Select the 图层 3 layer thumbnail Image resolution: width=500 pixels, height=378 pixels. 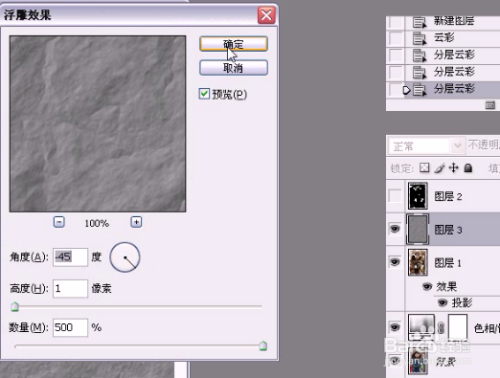417,229
